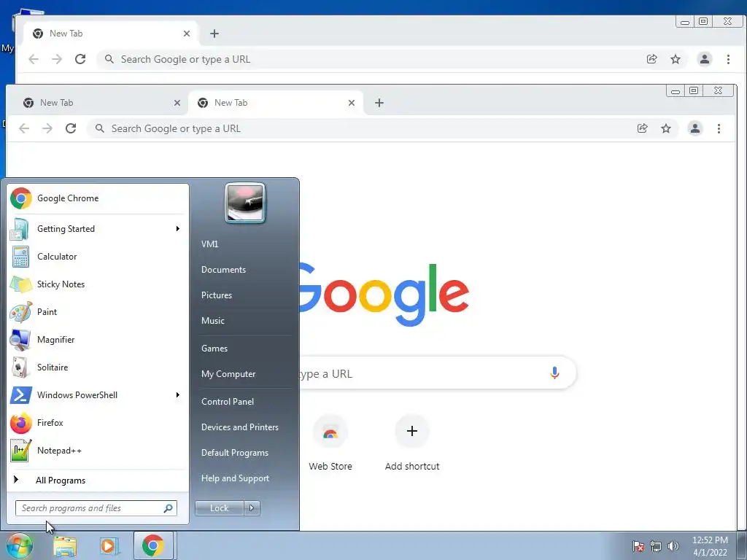Close the active second tab in front window
This screenshot has width=747, height=560.
click(352, 103)
